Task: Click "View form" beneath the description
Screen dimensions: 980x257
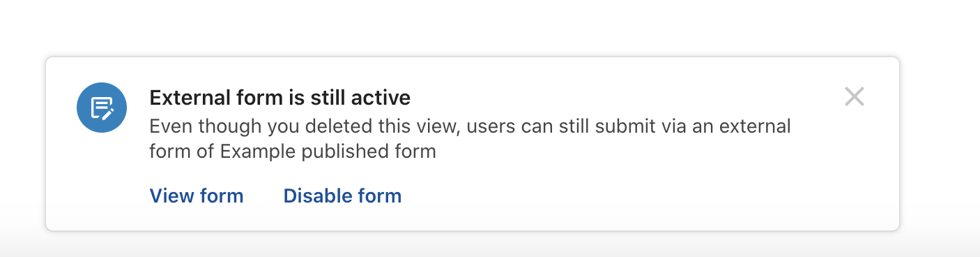Action: click(x=197, y=196)
